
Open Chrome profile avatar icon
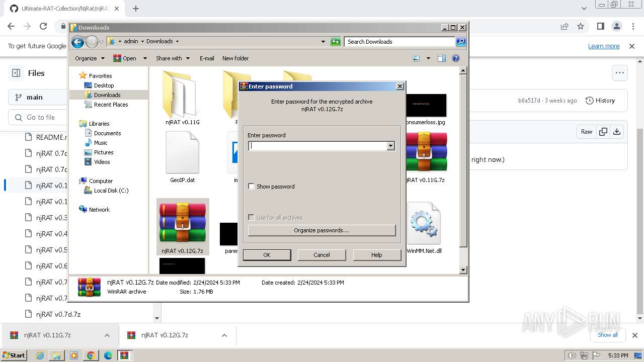click(617, 26)
